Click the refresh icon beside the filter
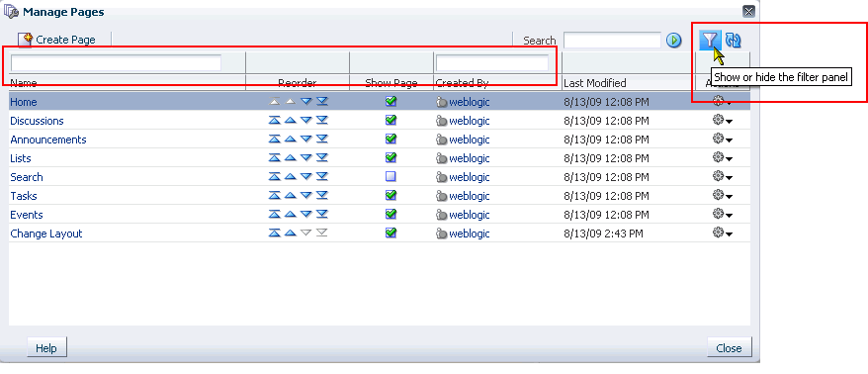Screen dimensions: 868x374 [733, 40]
